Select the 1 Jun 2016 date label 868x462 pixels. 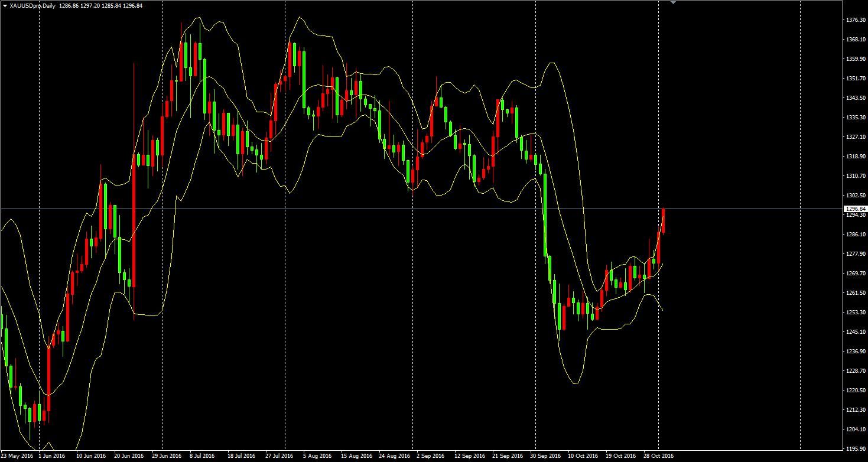coord(52,456)
